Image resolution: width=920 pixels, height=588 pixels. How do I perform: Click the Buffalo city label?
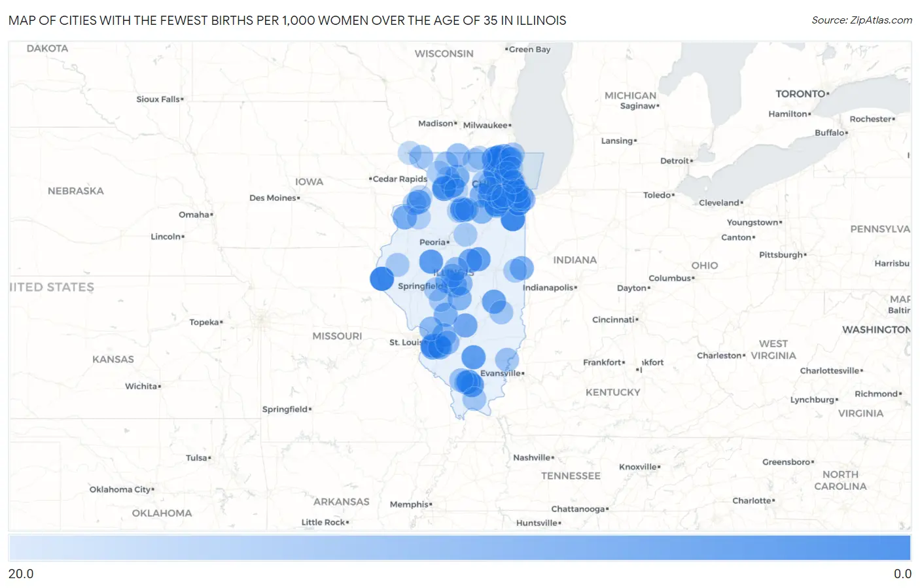click(830, 132)
